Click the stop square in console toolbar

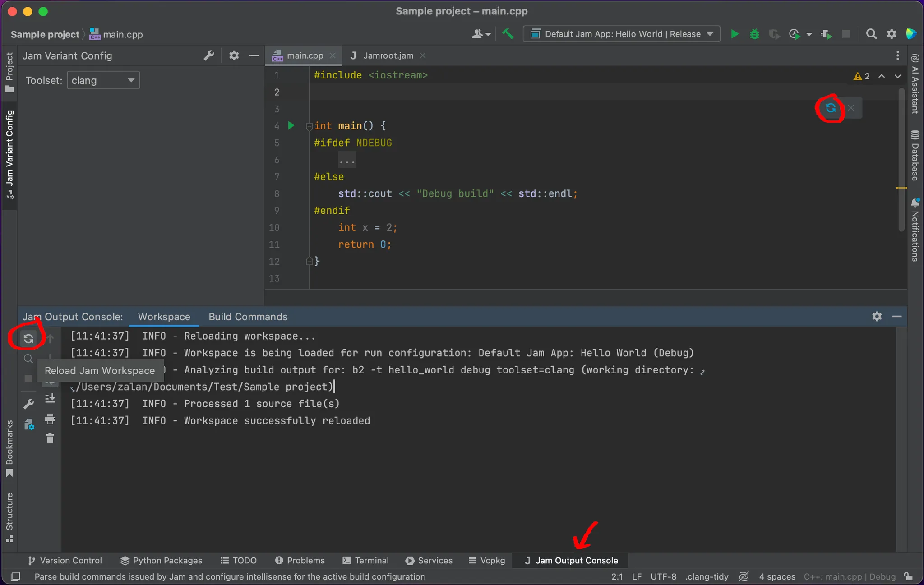[28, 379]
